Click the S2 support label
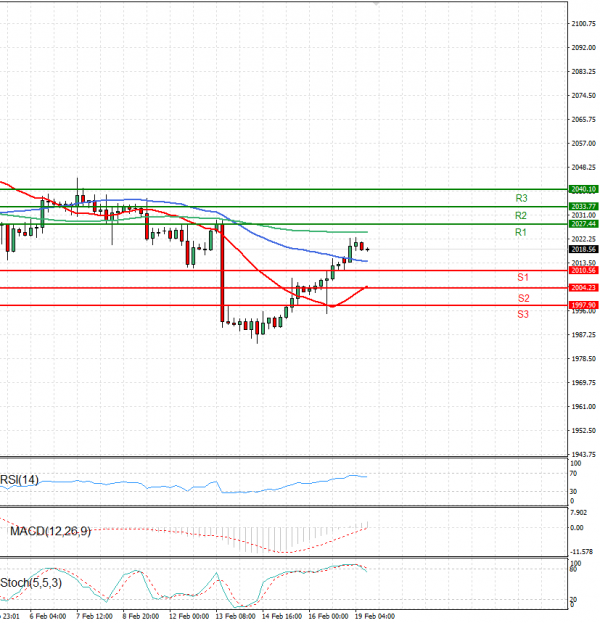This screenshot has height=623, width=600. [524, 298]
